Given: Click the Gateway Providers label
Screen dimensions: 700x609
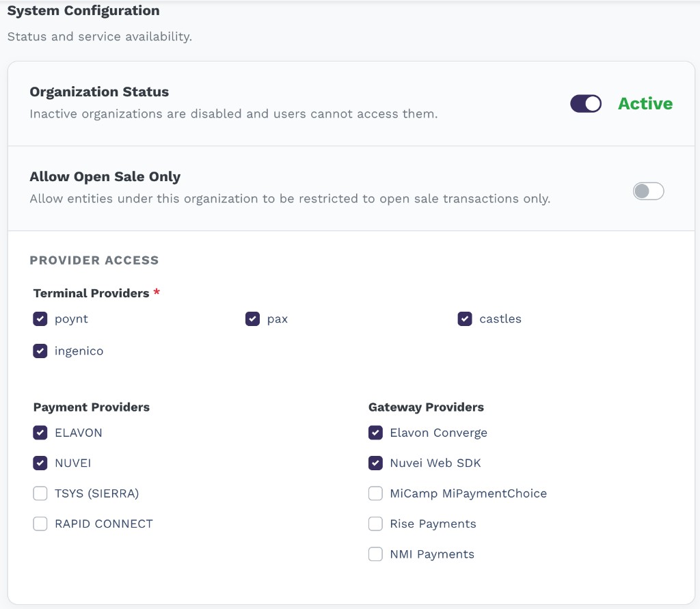Looking at the screenshot, I should [426, 407].
